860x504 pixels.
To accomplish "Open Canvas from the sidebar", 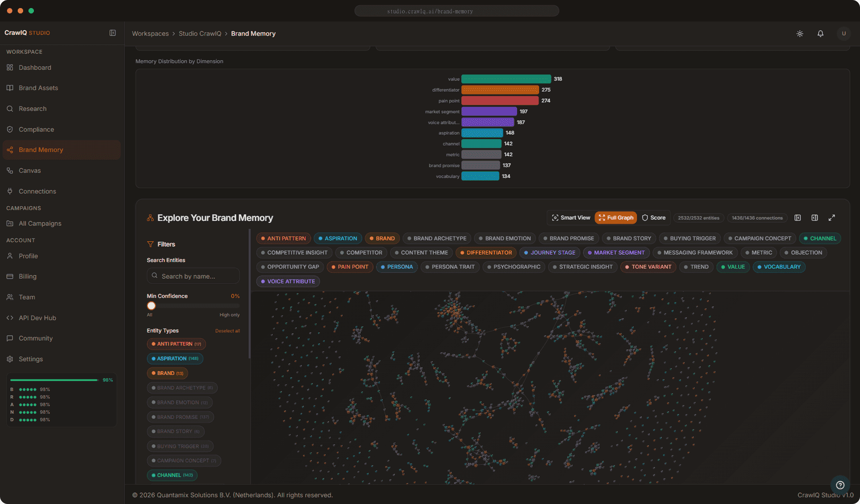I will pos(30,170).
